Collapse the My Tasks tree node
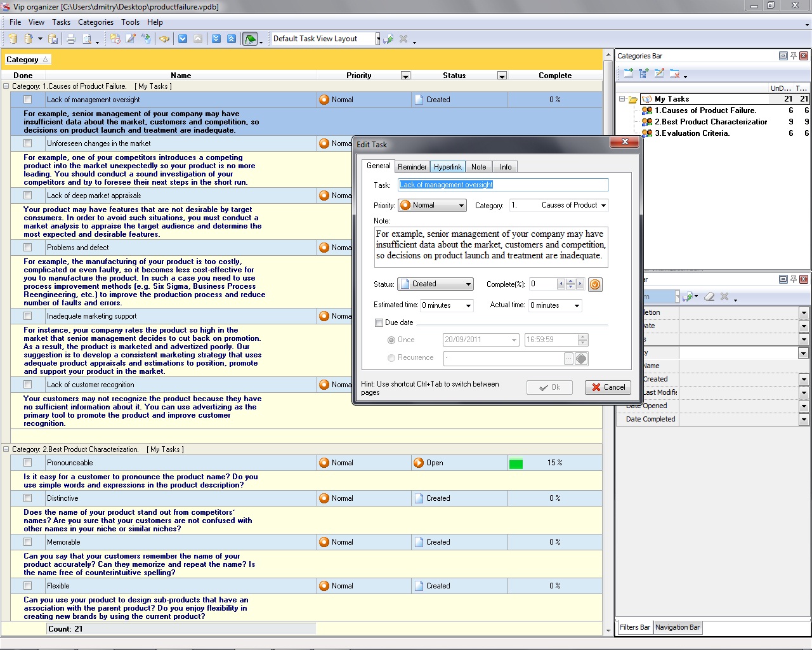The height and width of the screenshot is (650, 812). (x=622, y=99)
